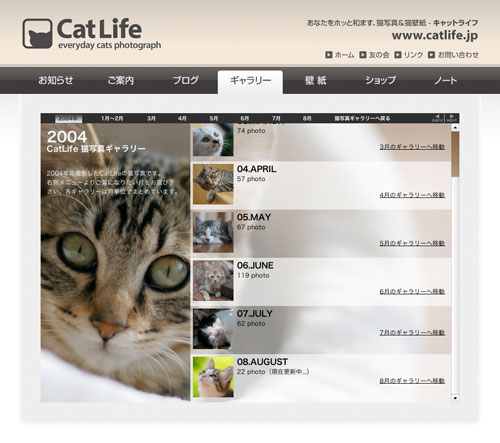Go to the ホーム link
Image resolution: width=500 pixels, height=443 pixels.
pos(344,55)
